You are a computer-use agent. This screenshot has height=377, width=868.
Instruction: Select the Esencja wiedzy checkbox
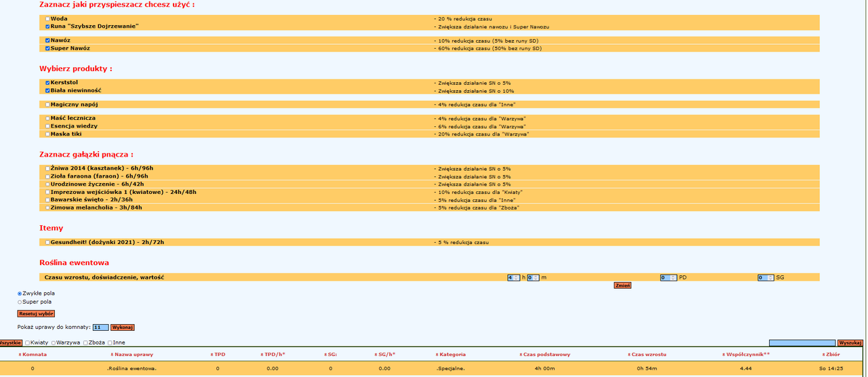(47, 126)
